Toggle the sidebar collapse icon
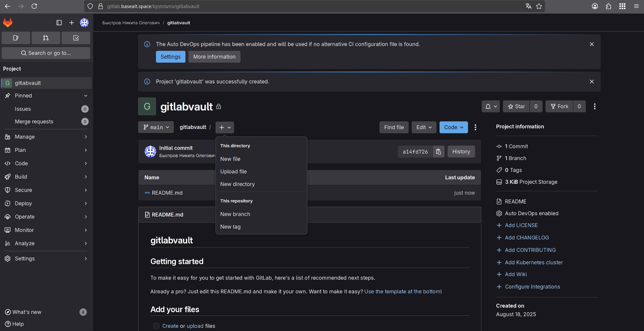Viewport: 644px width, 331px height. 59,23
